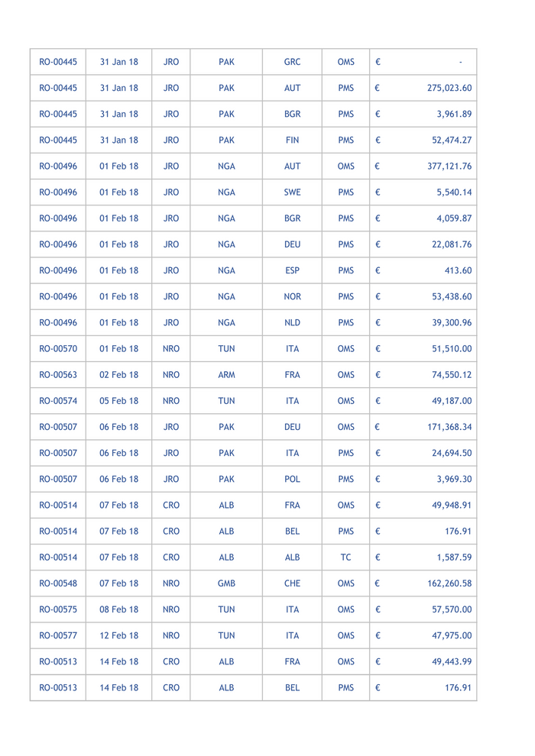Viewport: 535px width, 756px height.
Task: Select the 05 Feb 18 date cell
Action: click(119, 401)
